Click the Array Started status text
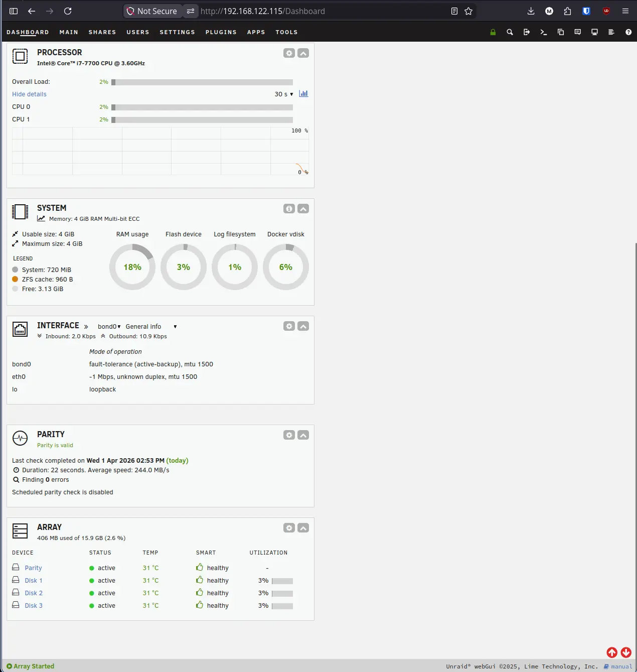This screenshot has height=672, width=637. point(34,666)
